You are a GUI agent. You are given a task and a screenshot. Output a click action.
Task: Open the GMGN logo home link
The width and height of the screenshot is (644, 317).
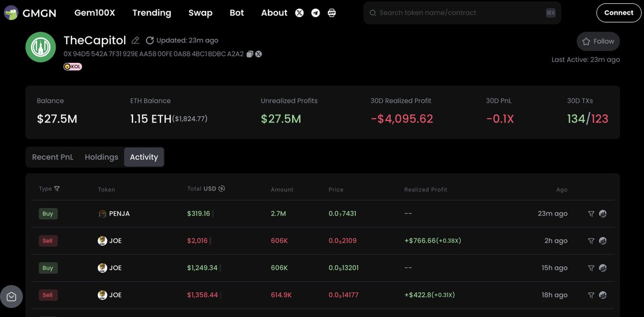(30, 13)
